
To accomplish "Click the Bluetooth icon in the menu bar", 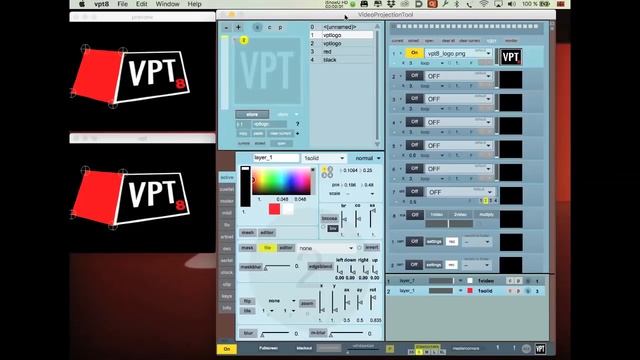I will 457,4.
